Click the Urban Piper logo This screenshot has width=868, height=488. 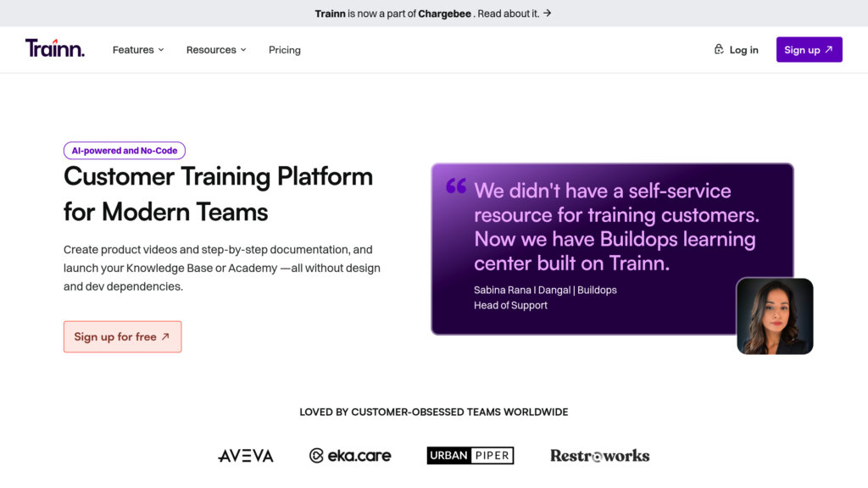pos(470,455)
